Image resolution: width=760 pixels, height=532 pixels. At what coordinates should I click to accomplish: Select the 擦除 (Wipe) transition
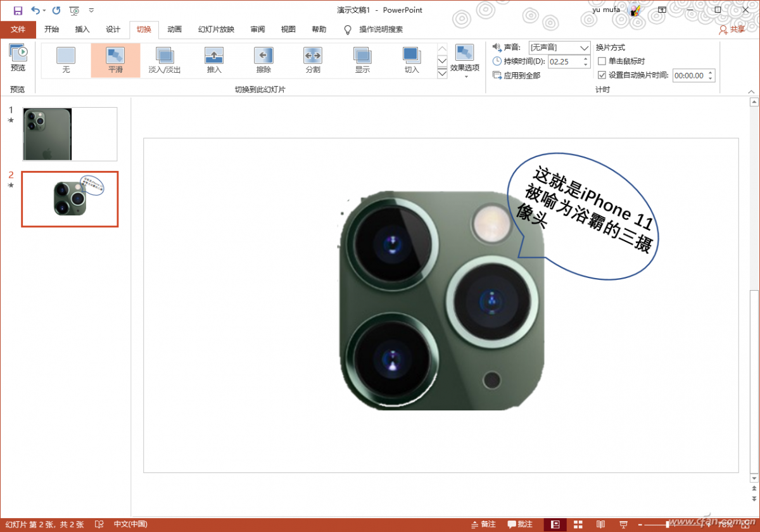tap(263, 60)
